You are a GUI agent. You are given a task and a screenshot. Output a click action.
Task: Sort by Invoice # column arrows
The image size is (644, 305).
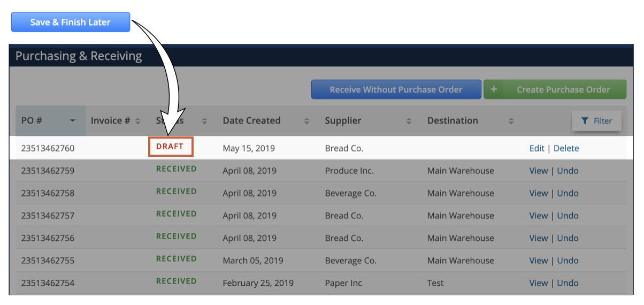[137, 121]
